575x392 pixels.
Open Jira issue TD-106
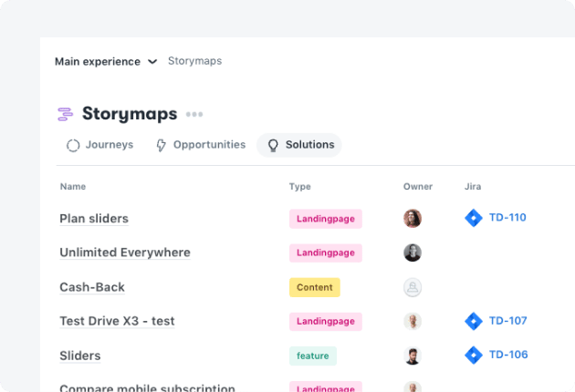[508, 355]
